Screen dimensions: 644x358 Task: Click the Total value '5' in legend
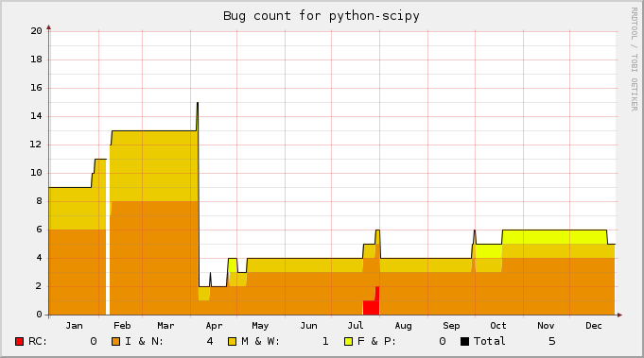(x=552, y=341)
